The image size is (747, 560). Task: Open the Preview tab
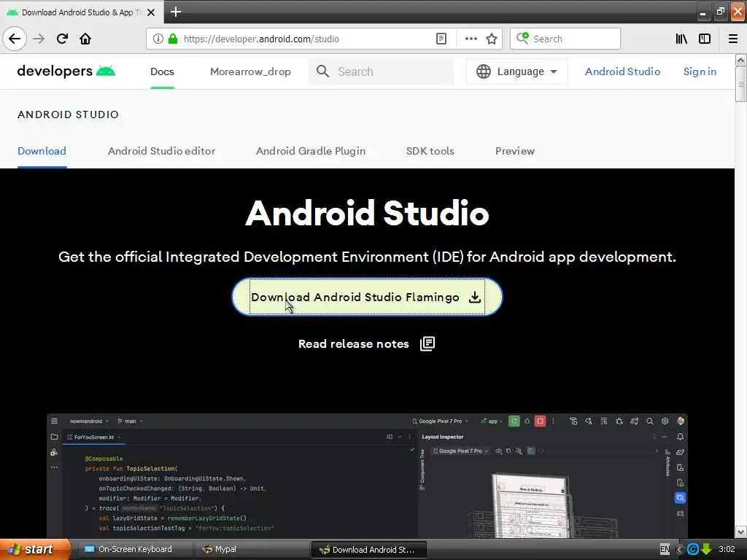click(514, 151)
